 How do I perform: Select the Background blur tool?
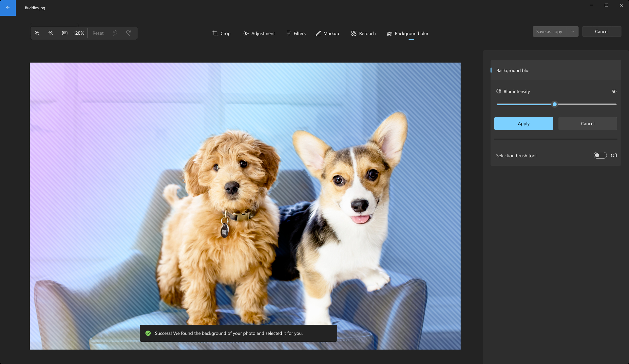click(x=407, y=33)
